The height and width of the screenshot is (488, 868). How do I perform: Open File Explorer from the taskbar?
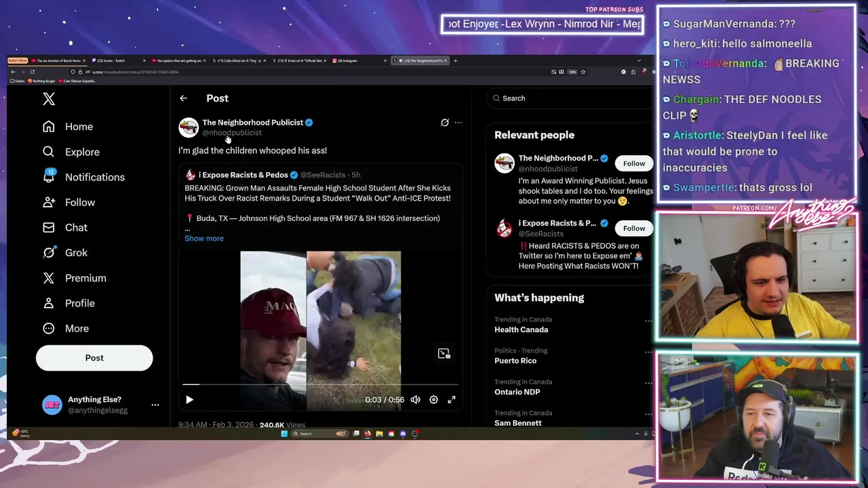click(x=379, y=434)
